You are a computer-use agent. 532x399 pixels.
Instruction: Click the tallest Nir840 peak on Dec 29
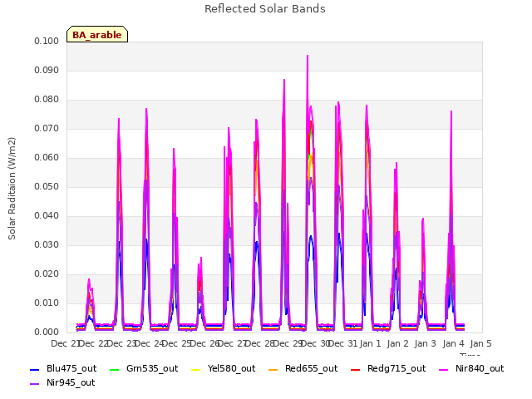[x=308, y=56]
